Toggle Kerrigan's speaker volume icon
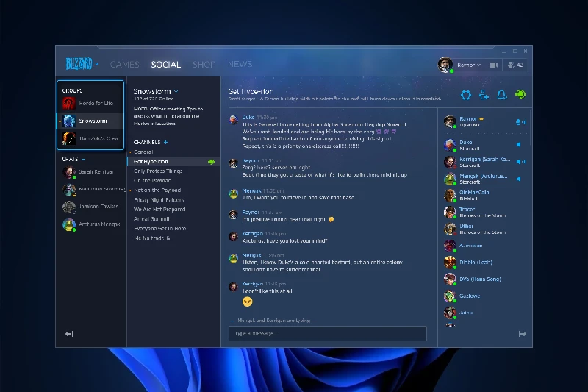 518,161
